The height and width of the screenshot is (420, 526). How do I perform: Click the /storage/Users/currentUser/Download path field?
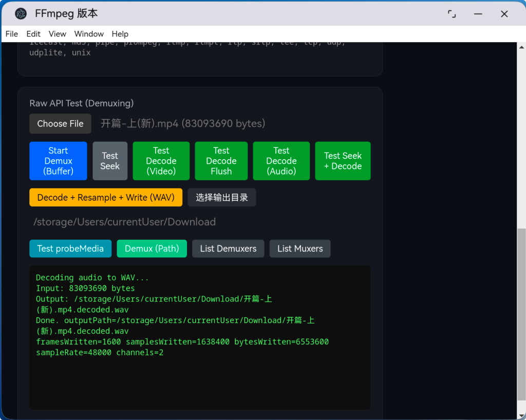(x=124, y=222)
